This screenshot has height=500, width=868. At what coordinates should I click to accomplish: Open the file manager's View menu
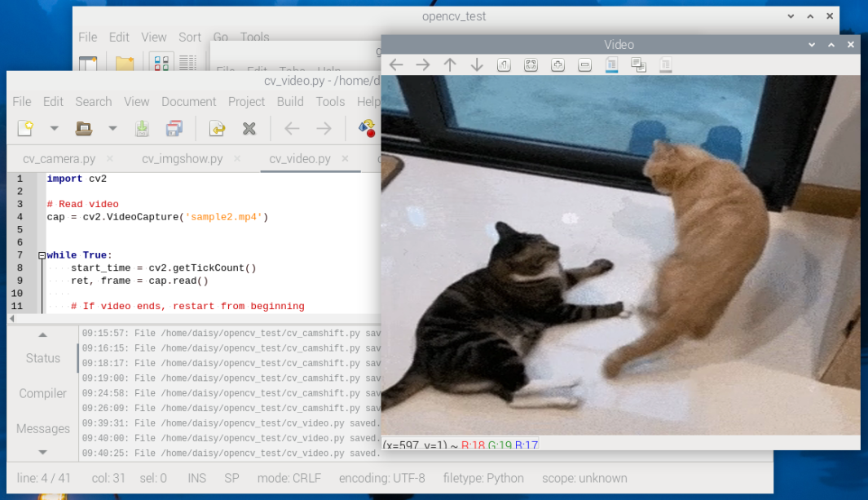(x=154, y=37)
